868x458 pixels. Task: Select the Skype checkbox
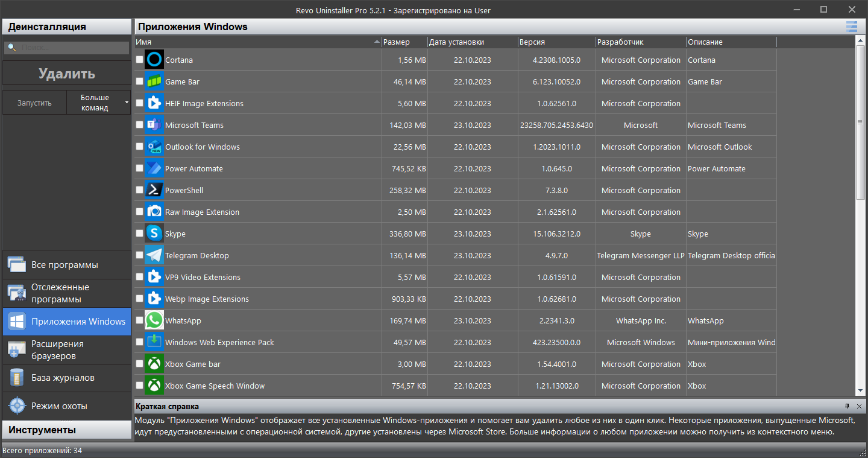140,233
